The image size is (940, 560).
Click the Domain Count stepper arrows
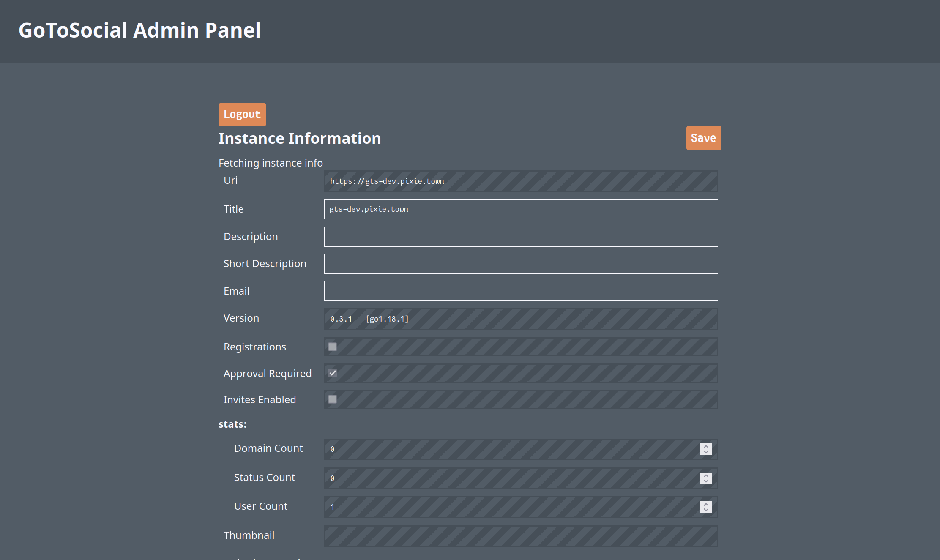coord(706,449)
